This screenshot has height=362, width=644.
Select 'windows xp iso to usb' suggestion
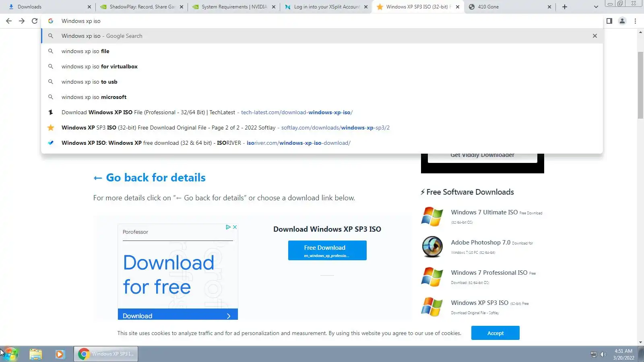coord(322,82)
